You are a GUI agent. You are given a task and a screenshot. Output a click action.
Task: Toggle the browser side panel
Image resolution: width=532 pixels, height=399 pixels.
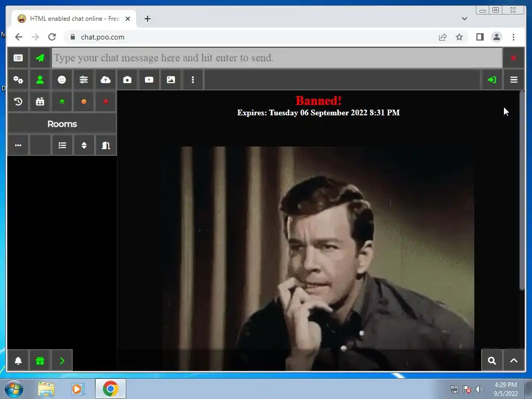coord(480,37)
